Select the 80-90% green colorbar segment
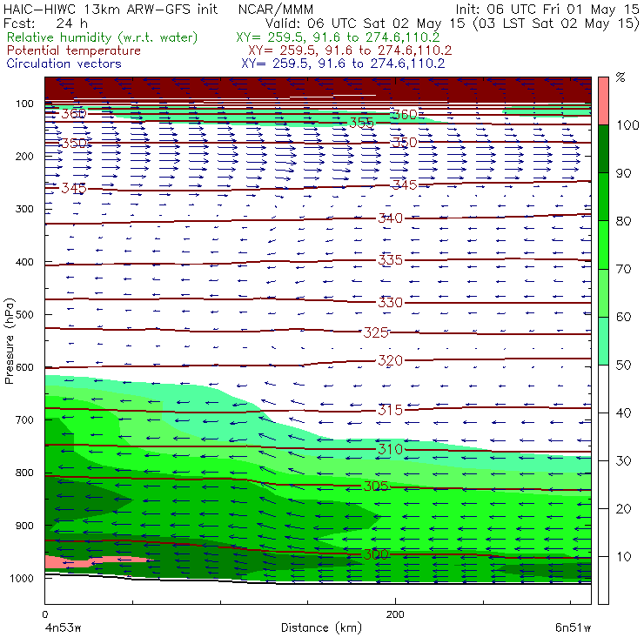 603,197
